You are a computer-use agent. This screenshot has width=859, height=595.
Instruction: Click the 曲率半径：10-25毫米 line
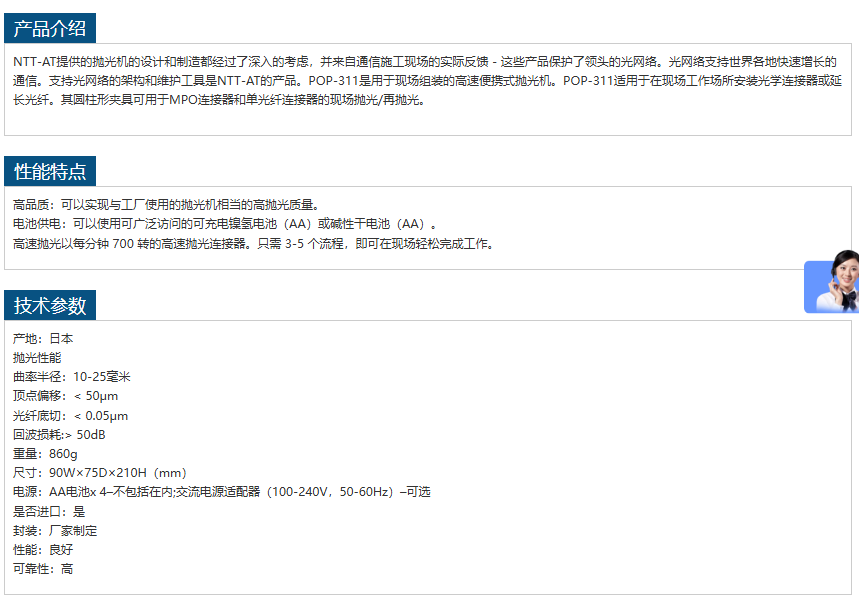point(72,377)
